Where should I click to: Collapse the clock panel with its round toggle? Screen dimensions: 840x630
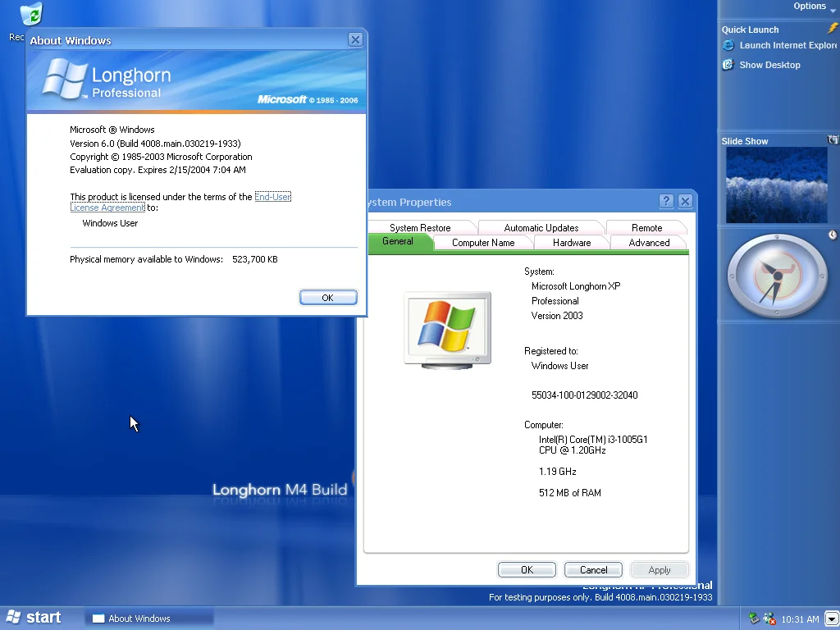[x=832, y=235]
